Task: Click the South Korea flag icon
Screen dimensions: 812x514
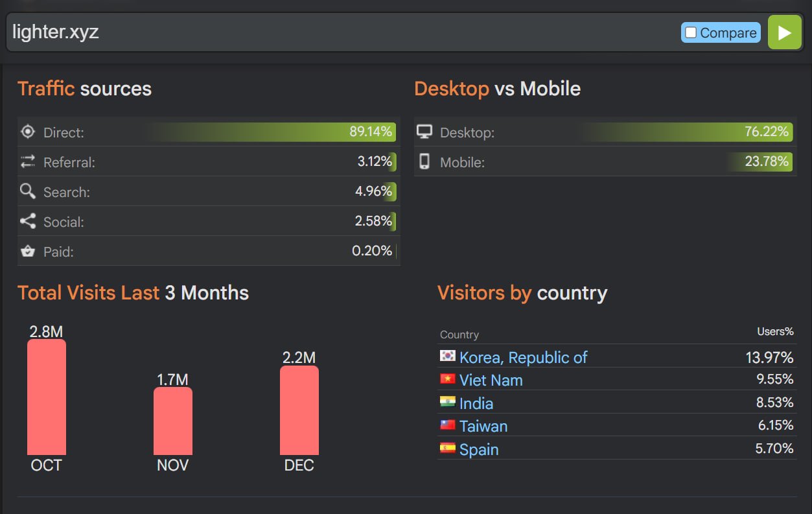Action: 447,356
